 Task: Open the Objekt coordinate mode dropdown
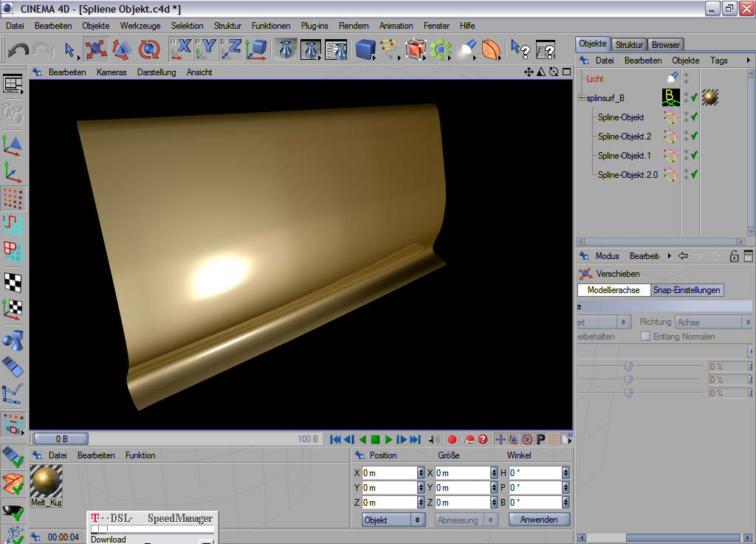(x=394, y=520)
